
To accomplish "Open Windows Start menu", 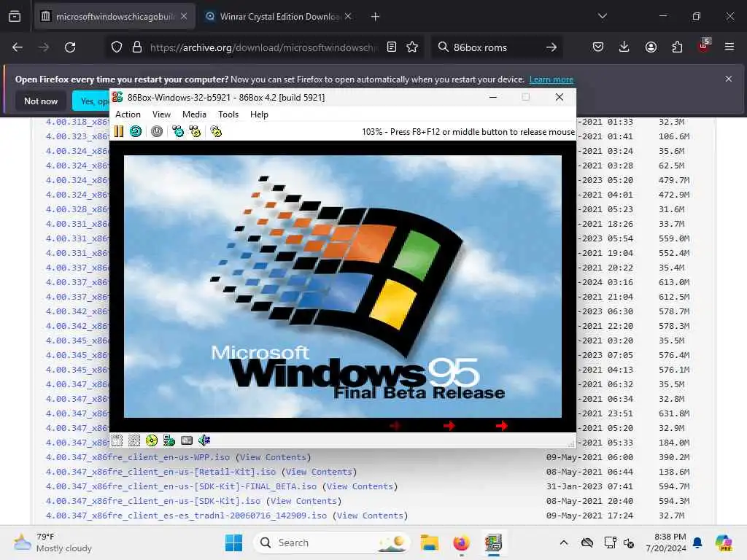I will pyautogui.click(x=233, y=542).
